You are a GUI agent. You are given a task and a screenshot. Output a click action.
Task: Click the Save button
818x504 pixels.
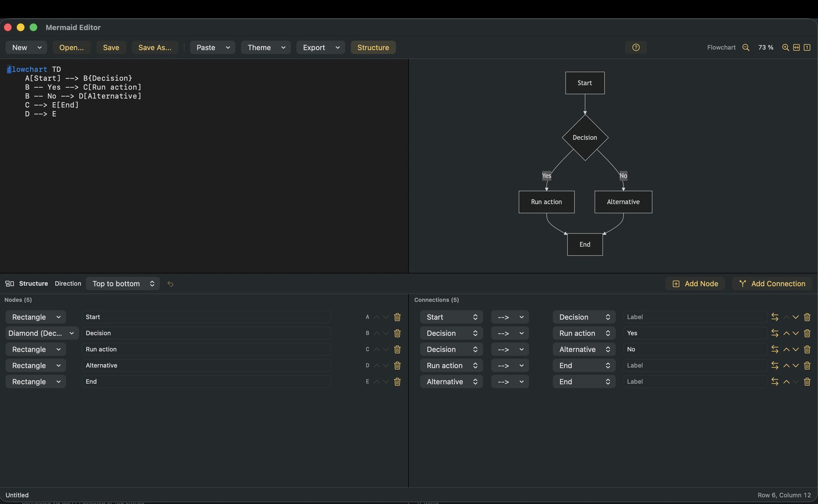click(x=111, y=48)
